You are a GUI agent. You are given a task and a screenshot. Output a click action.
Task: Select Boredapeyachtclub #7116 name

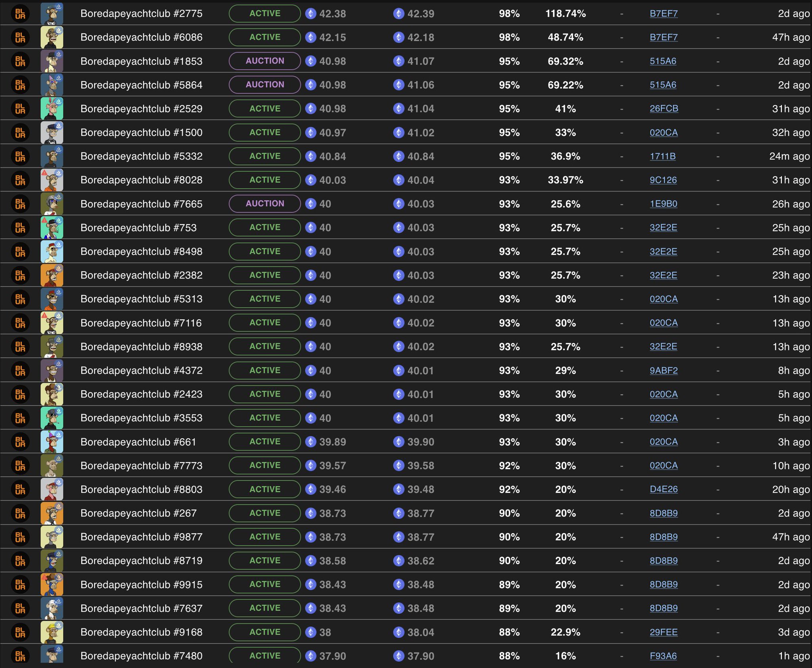141,323
